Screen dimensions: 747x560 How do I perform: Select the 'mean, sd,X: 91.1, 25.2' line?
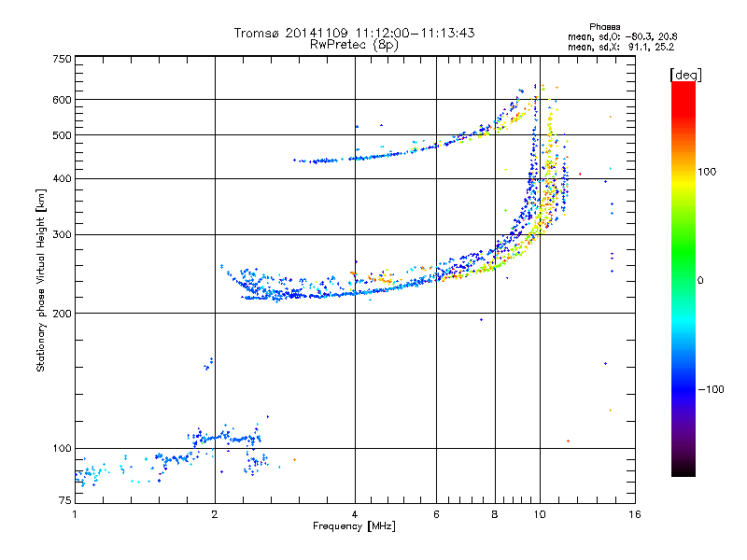(621, 48)
